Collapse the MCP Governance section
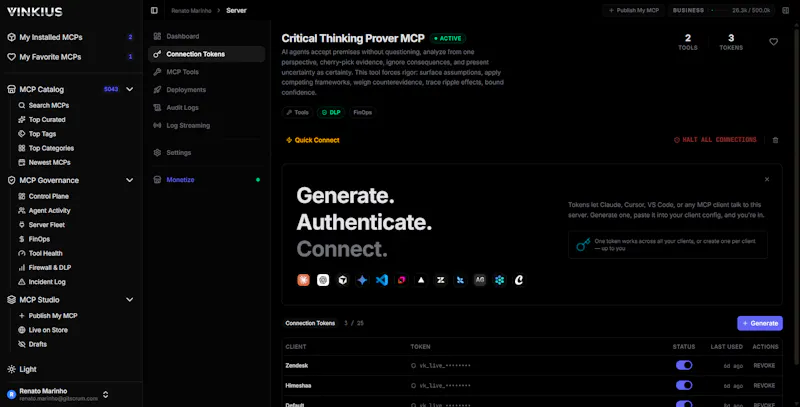The width and height of the screenshot is (800, 407). (x=130, y=180)
